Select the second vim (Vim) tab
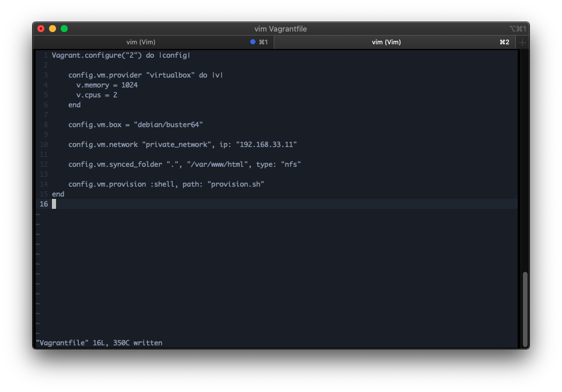This screenshot has height=392, width=562. tap(386, 42)
